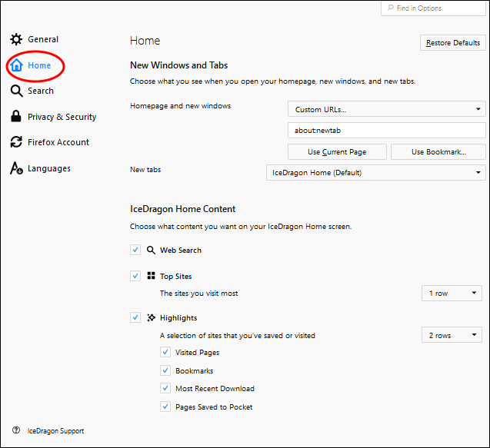
Task: Click the 'Visited Pages' label text
Action: coord(197,353)
